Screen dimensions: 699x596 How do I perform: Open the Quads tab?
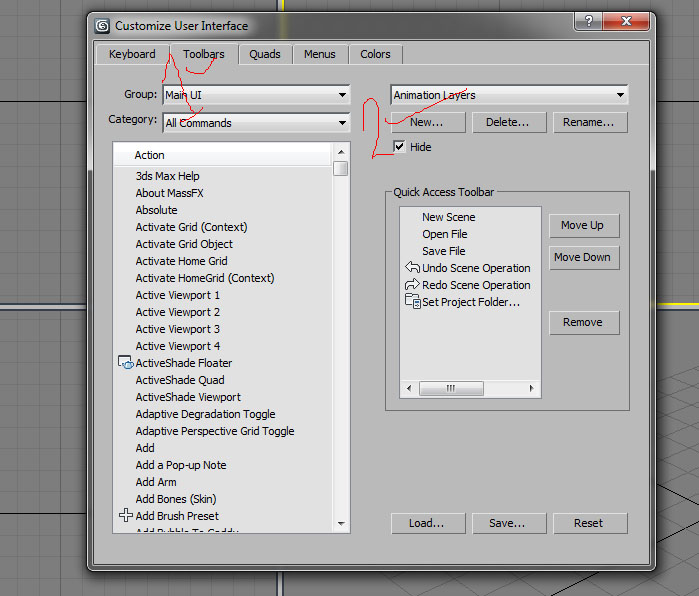coord(265,54)
